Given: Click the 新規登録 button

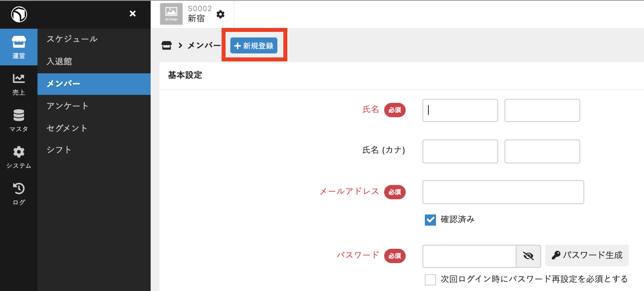Looking at the screenshot, I should (254, 46).
